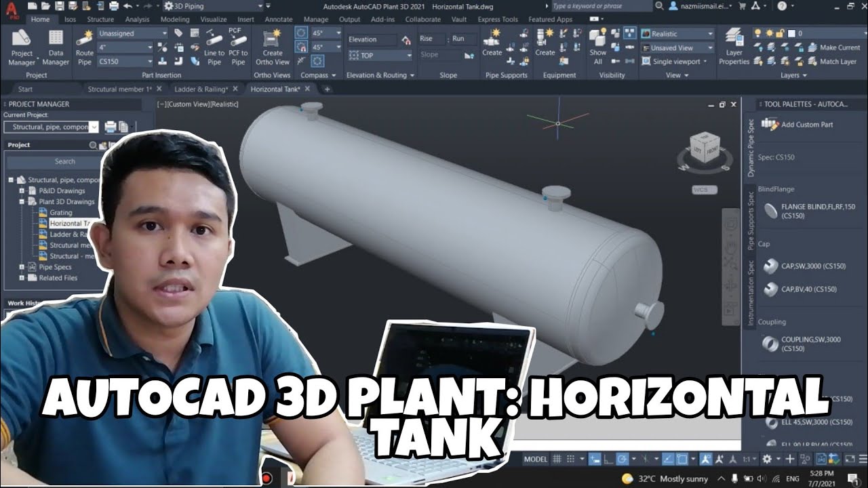Screen dimensions: 868x488
Task: Click the workspace switching gear in status bar
Action: [x=767, y=459]
